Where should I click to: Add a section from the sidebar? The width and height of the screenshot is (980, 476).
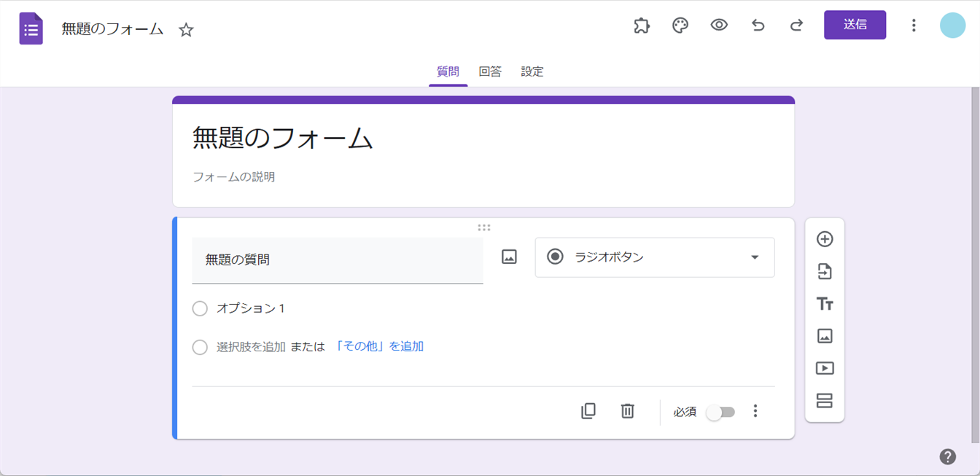click(x=824, y=401)
